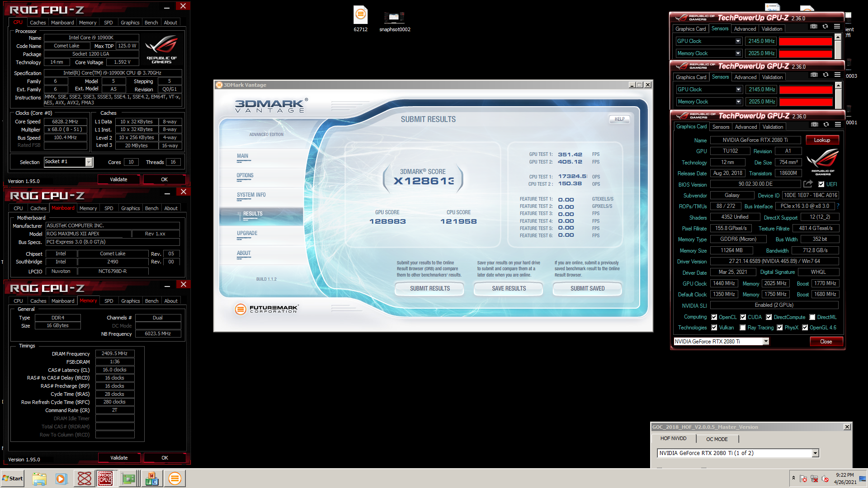Expand Memory Clock dropdown in topmost GPU-Z window
868x488 pixels.
[x=738, y=53]
